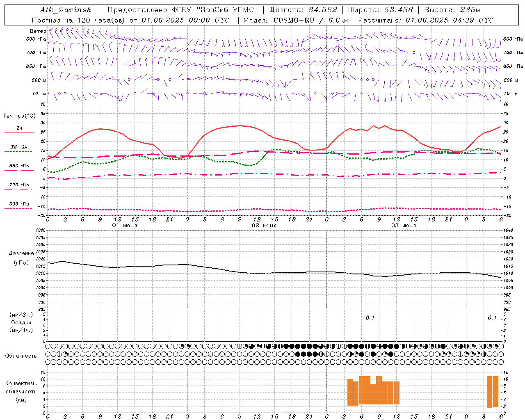Viewport: 525px width, 420px height.
Task: Click date label 01 июня
Action: click(x=125, y=226)
